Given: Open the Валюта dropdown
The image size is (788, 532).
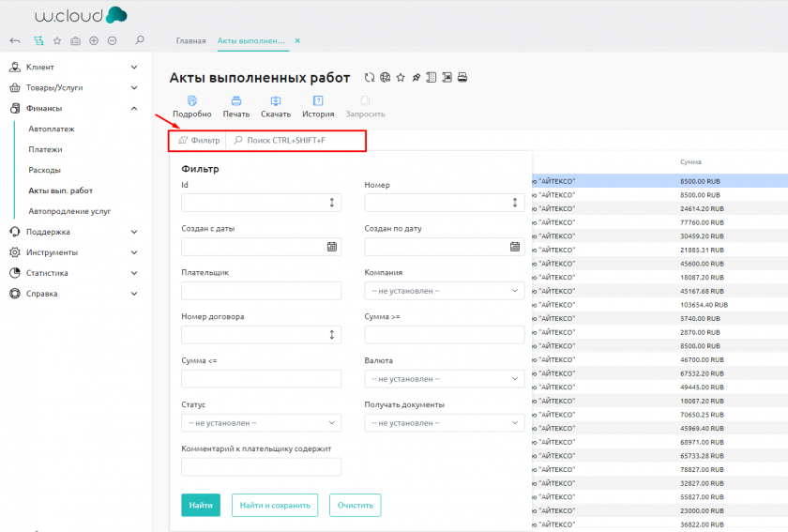Looking at the screenshot, I should pyautogui.click(x=444, y=379).
